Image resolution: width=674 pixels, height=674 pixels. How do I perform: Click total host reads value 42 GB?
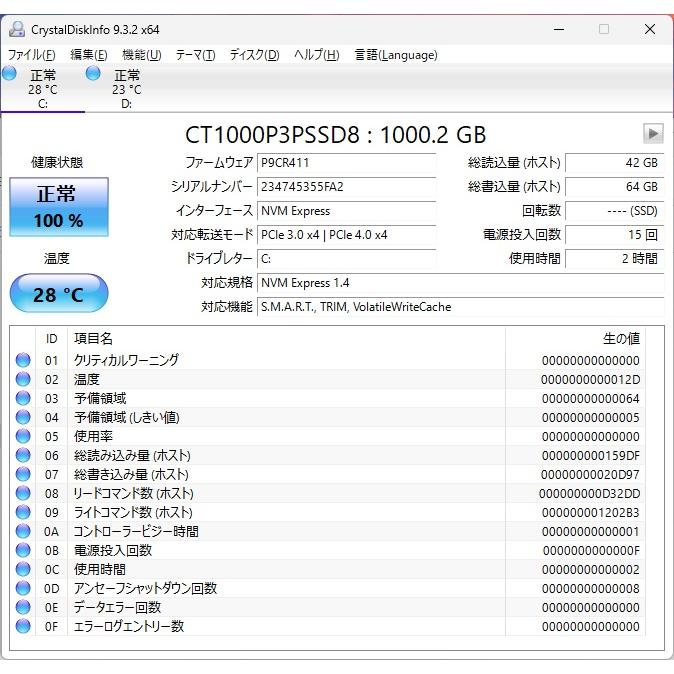(x=614, y=163)
